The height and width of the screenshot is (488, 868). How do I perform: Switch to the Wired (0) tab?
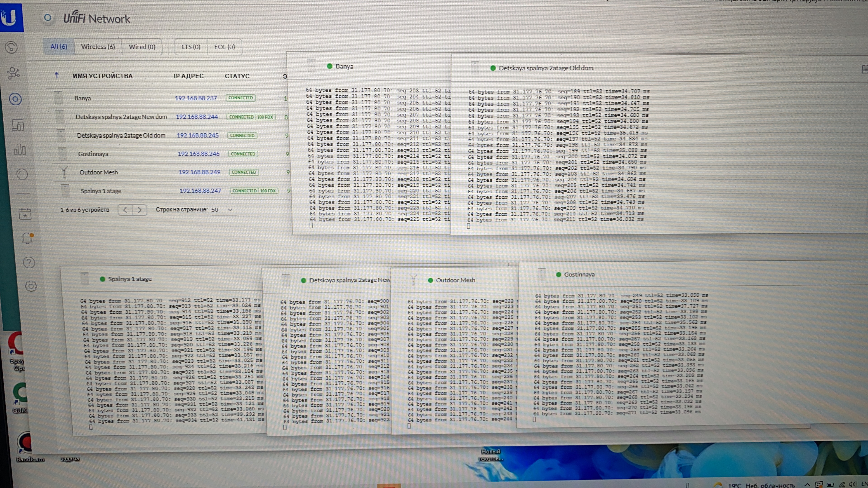(x=142, y=47)
